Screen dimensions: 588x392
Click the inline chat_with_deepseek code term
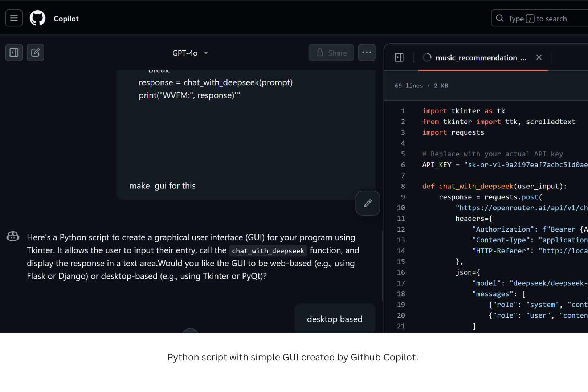point(268,251)
